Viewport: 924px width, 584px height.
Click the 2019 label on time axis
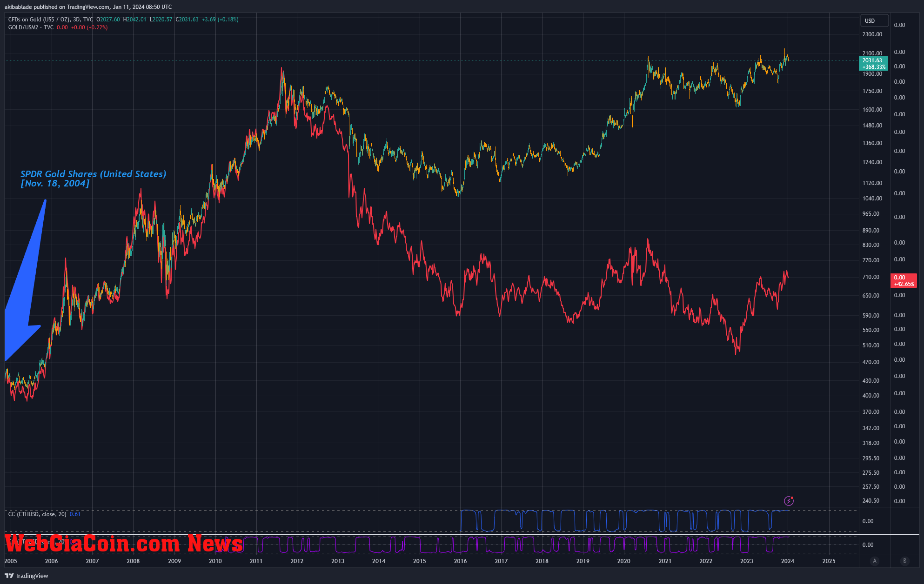[583, 561]
